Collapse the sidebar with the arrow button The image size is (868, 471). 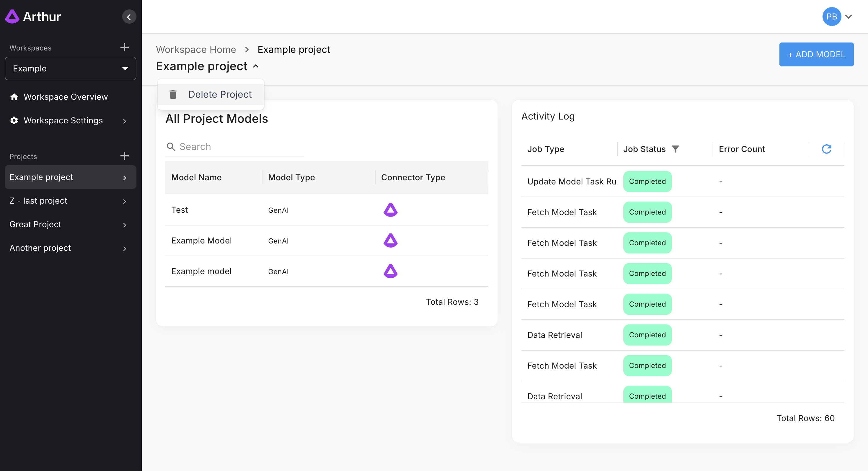129,17
